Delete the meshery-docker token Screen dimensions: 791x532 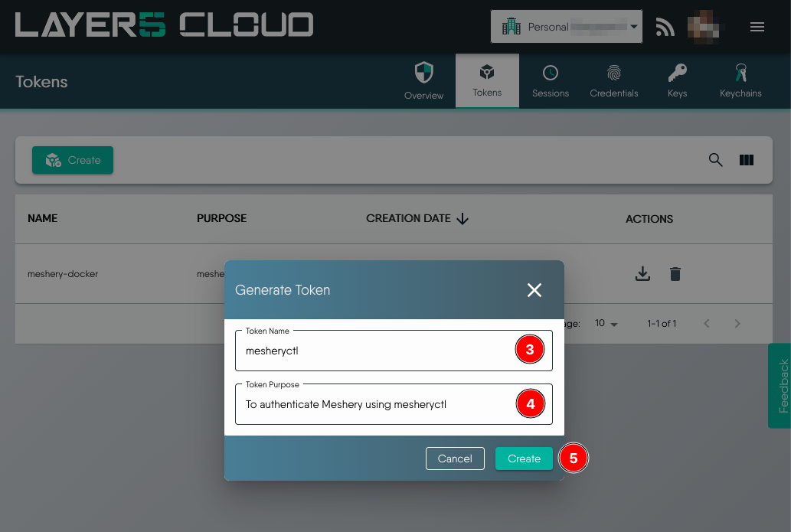pos(675,274)
